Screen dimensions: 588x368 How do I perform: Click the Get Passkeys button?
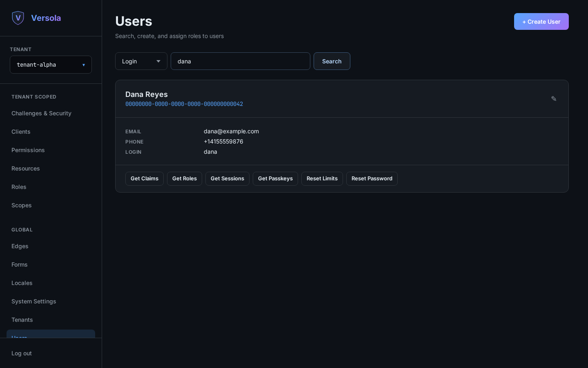(x=275, y=179)
